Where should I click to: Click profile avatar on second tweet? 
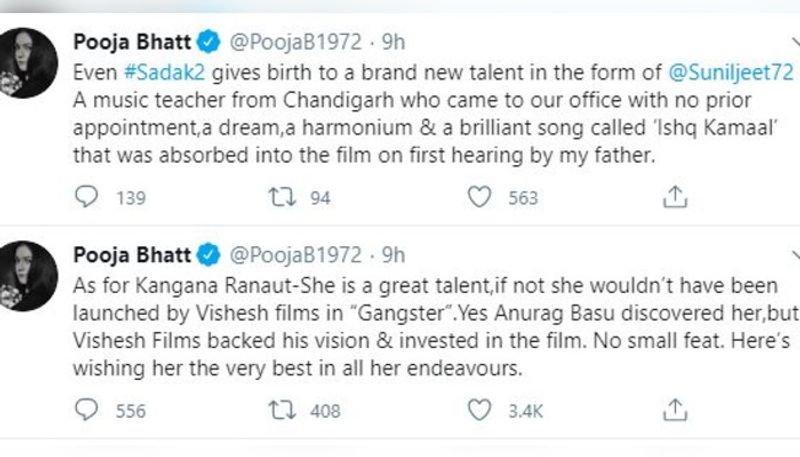tap(27, 276)
